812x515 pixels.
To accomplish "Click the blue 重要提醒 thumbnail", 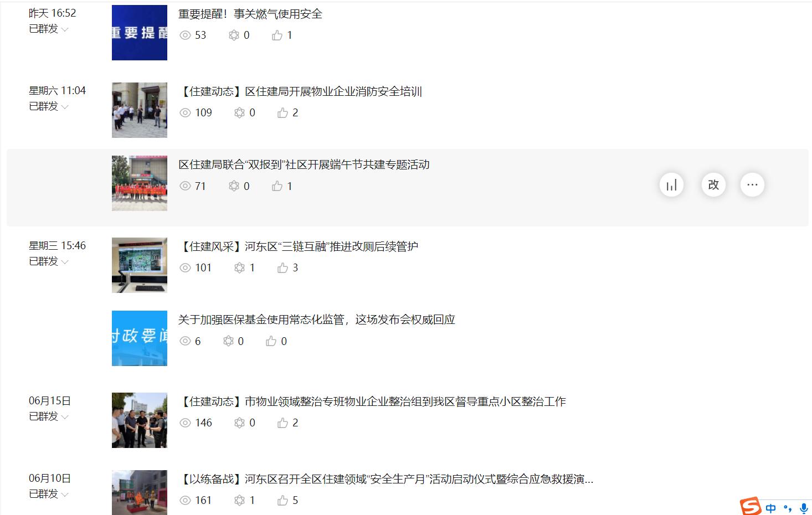I will click(140, 33).
